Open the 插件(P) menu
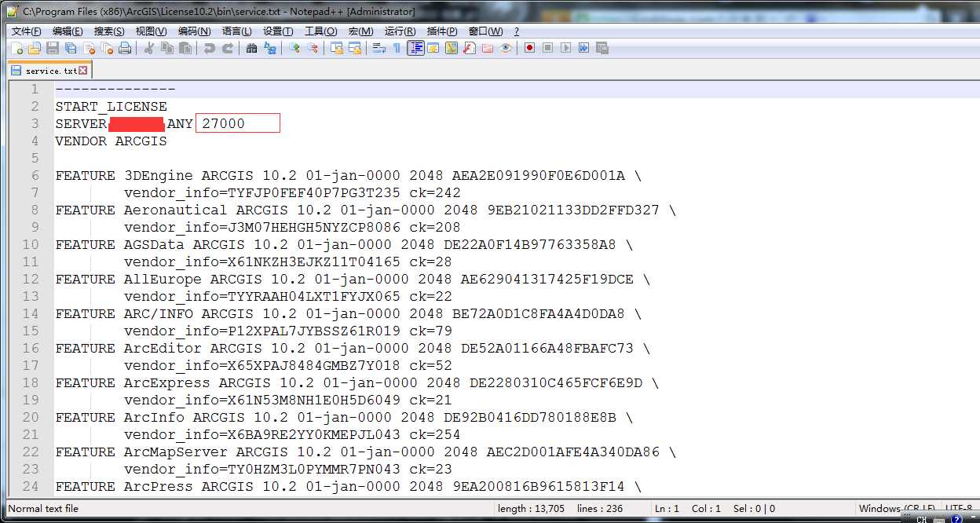Viewport: 980px width, 523px height. click(442, 31)
